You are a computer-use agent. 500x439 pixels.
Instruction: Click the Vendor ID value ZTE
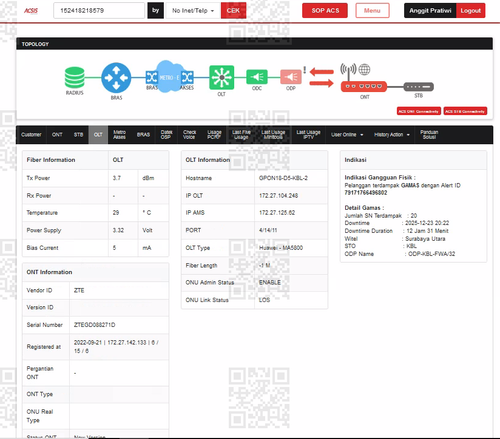click(x=79, y=290)
